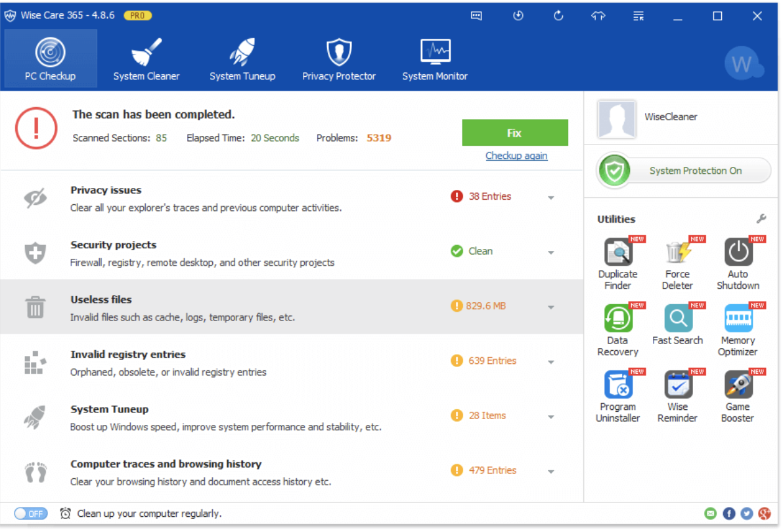783x532 pixels.
Task: Expand the Invalid registry entries arrow
Action: pos(551,362)
